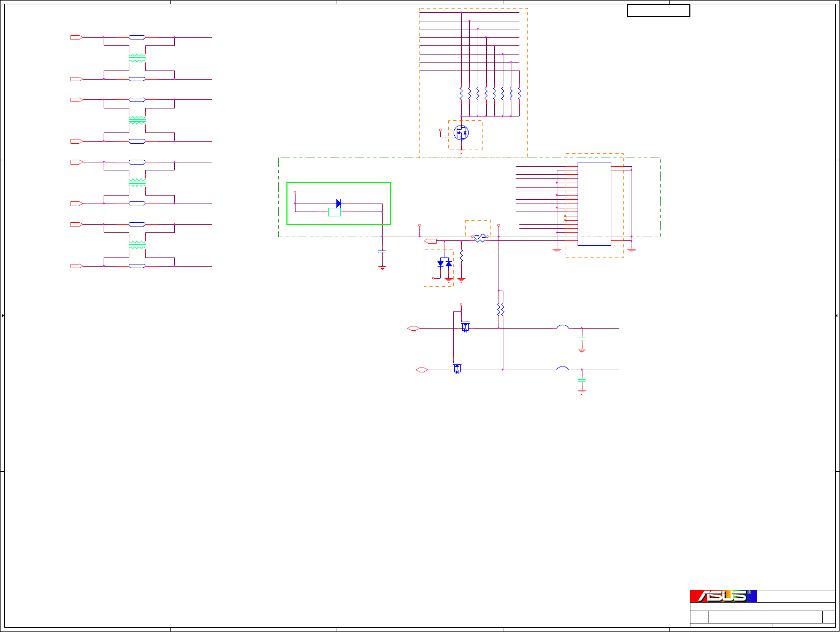The width and height of the screenshot is (840, 632).
Task: Click the bottommost red input port on left
Action: tap(77, 266)
